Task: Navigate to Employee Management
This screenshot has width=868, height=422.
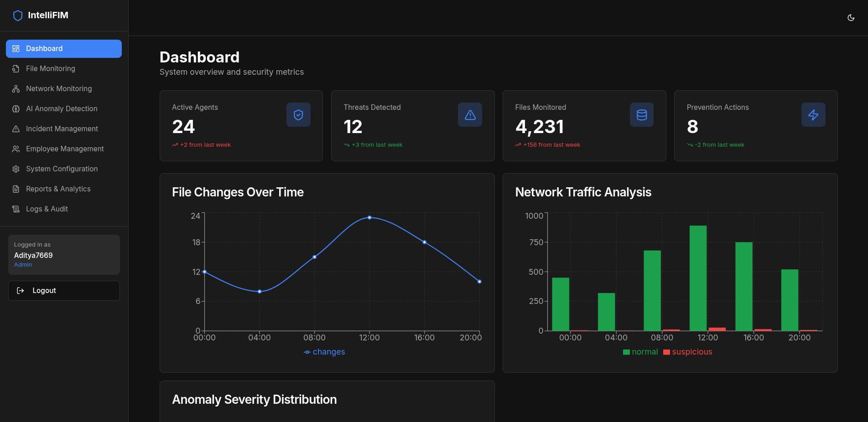Action: point(65,149)
